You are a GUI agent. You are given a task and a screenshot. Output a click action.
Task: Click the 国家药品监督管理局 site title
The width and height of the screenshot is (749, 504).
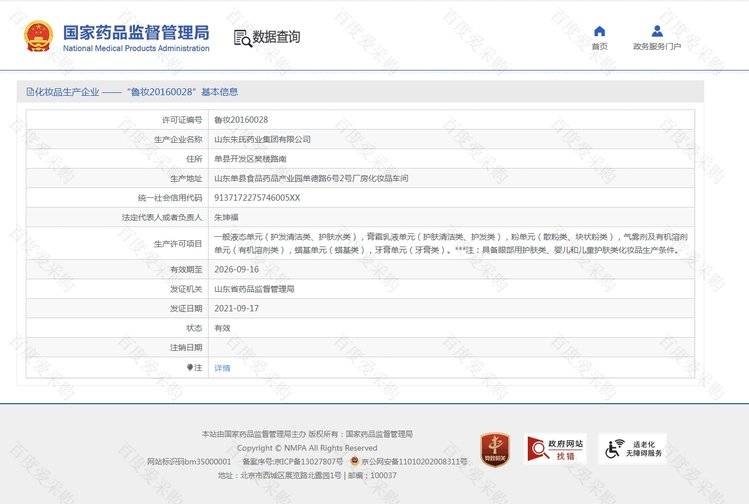(136, 31)
